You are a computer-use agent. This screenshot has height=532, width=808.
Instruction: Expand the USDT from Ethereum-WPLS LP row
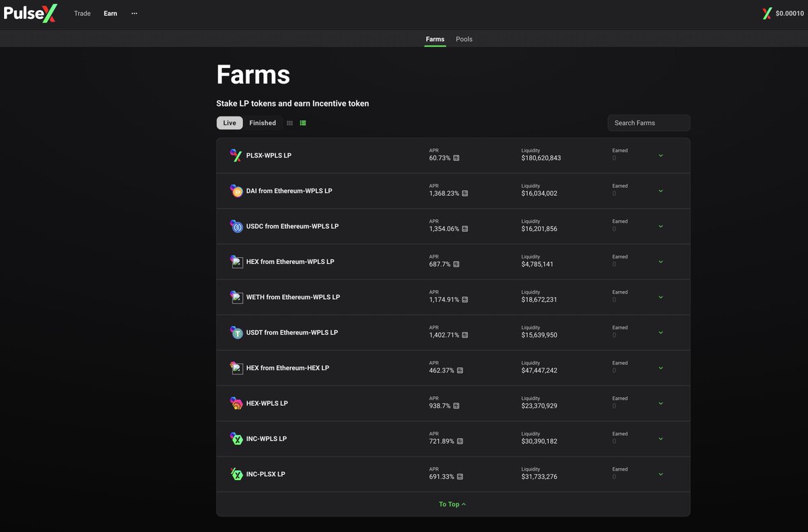click(661, 333)
